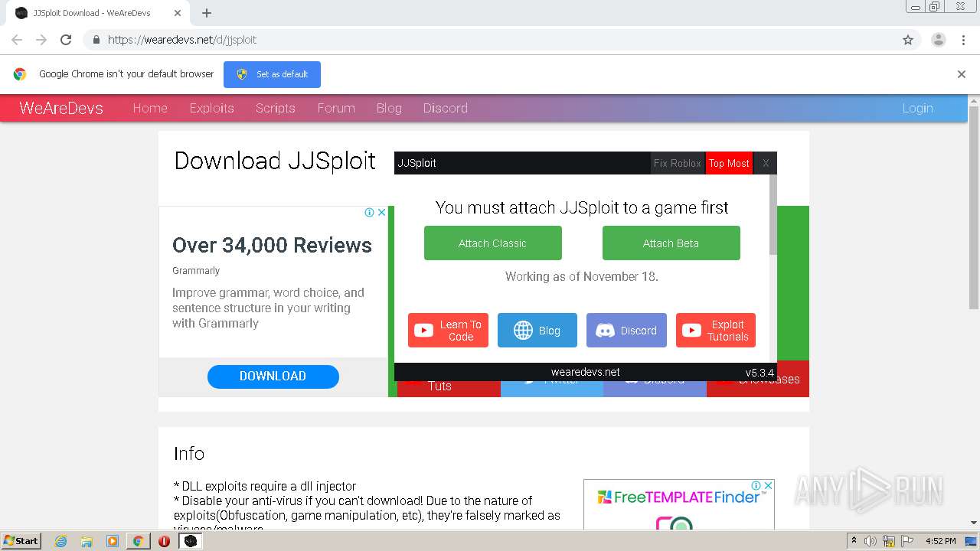Close the JJSploit window with X
Image resolution: width=980 pixels, height=551 pixels.
point(766,163)
